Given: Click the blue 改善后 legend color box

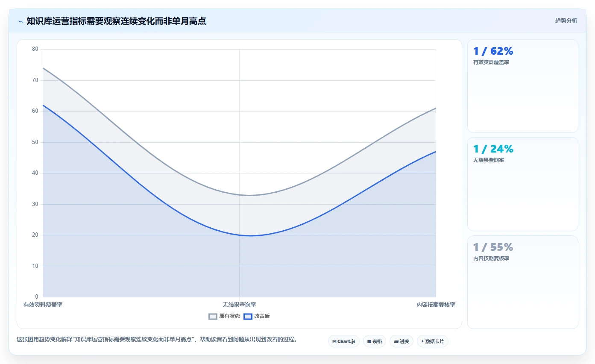Looking at the screenshot, I should [248, 316].
